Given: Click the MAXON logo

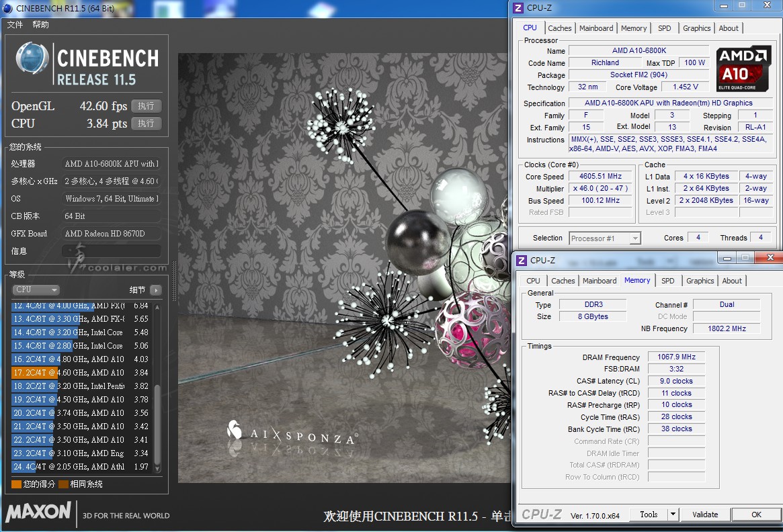Looking at the screenshot, I should click(x=38, y=512).
